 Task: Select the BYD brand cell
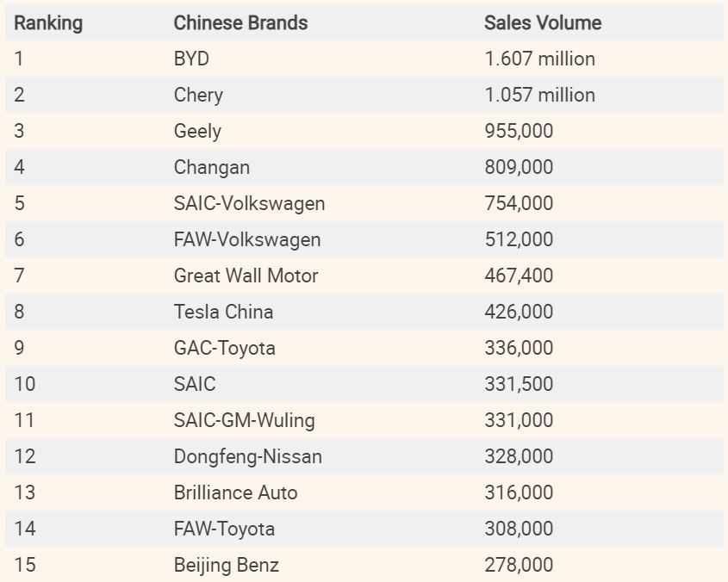click(x=191, y=59)
